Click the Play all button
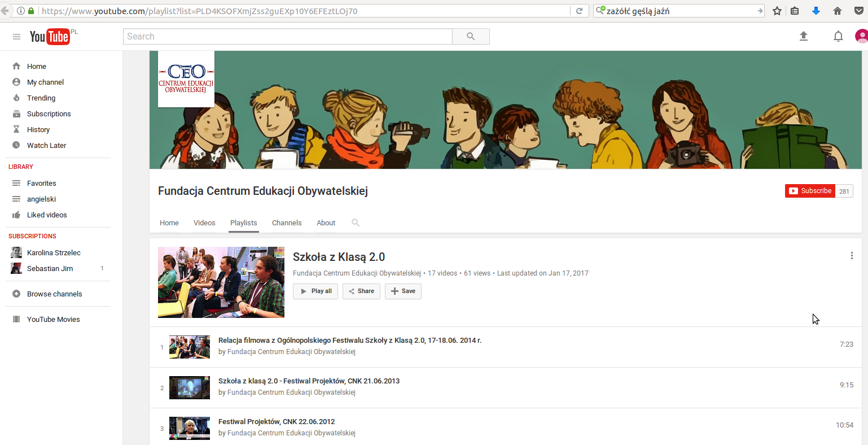 coord(315,291)
